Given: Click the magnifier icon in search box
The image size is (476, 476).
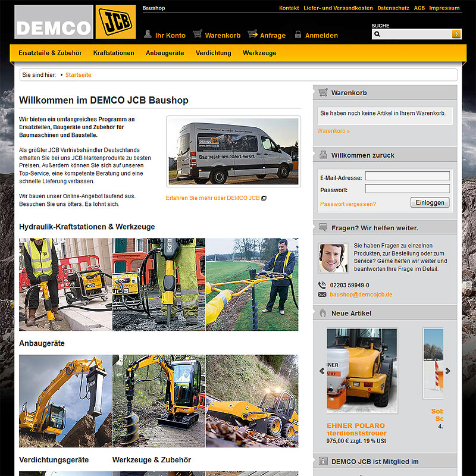Looking at the screenshot, I should [377, 34].
